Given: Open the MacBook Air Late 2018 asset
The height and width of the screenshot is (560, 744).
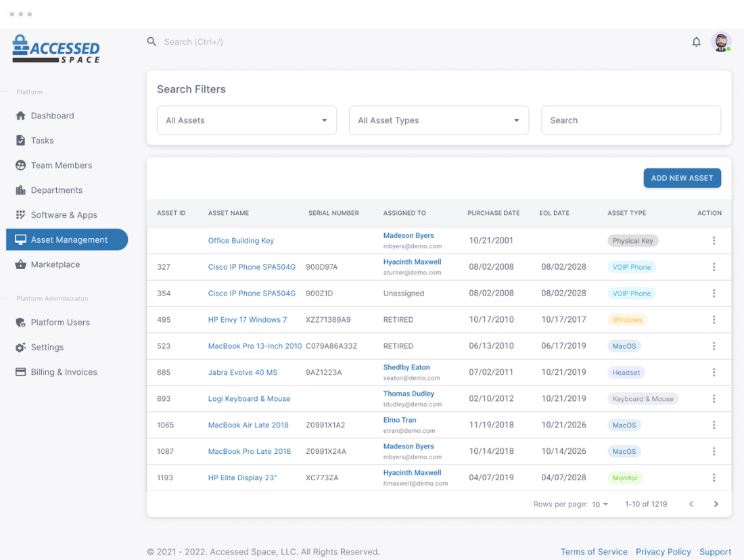Looking at the screenshot, I should 248,425.
